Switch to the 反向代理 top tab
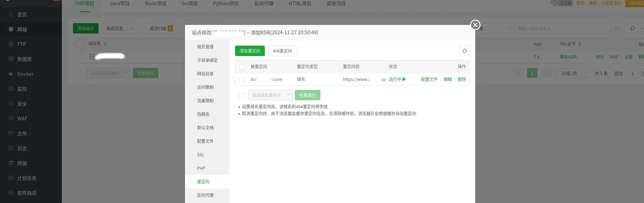Viewport: 644px width, 203px height. [264, 3]
